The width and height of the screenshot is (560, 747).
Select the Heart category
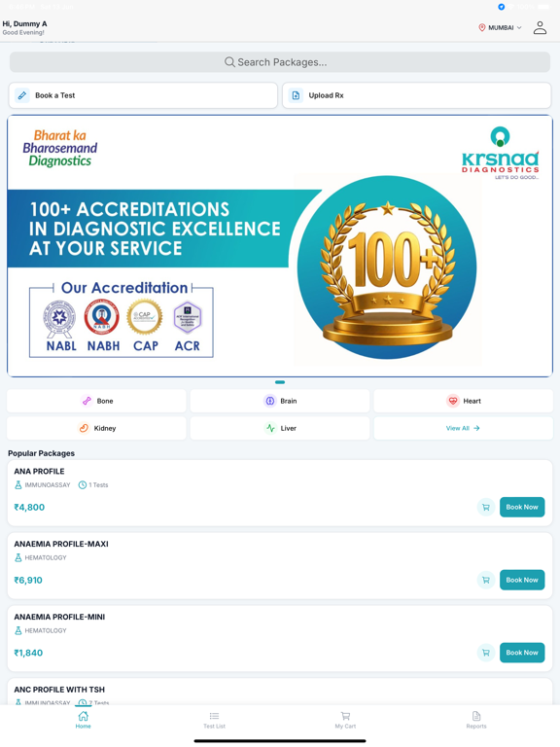pos(464,401)
